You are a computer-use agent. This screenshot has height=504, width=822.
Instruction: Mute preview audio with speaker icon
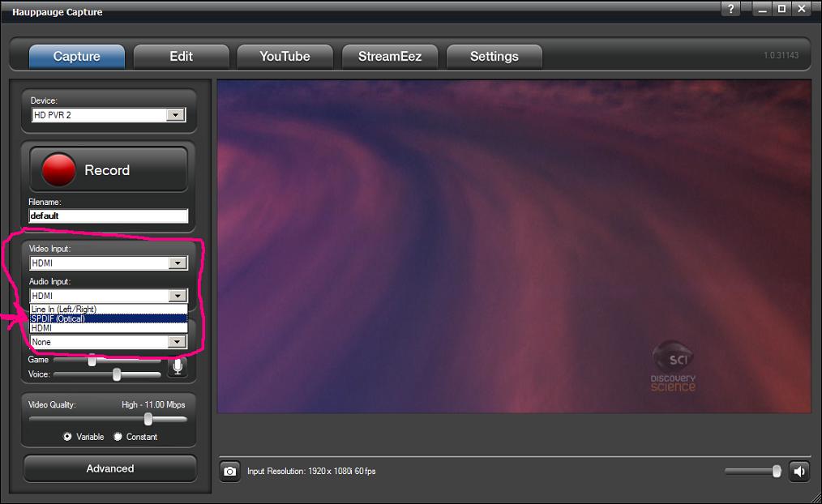pyautogui.click(x=799, y=472)
